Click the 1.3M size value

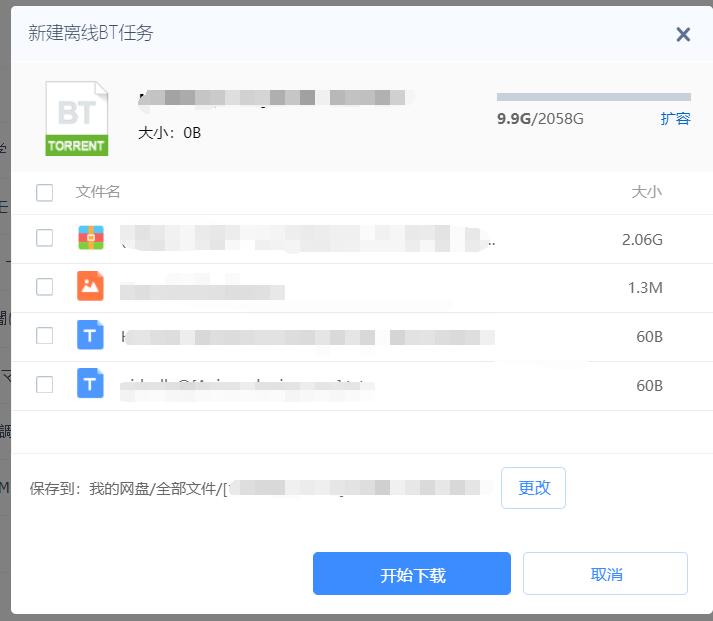click(x=645, y=288)
